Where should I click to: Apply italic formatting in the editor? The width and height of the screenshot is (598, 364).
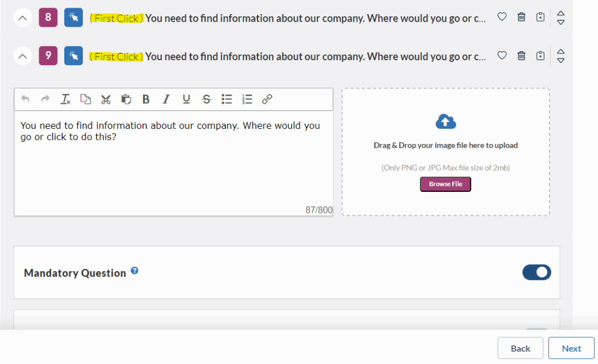tap(166, 99)
